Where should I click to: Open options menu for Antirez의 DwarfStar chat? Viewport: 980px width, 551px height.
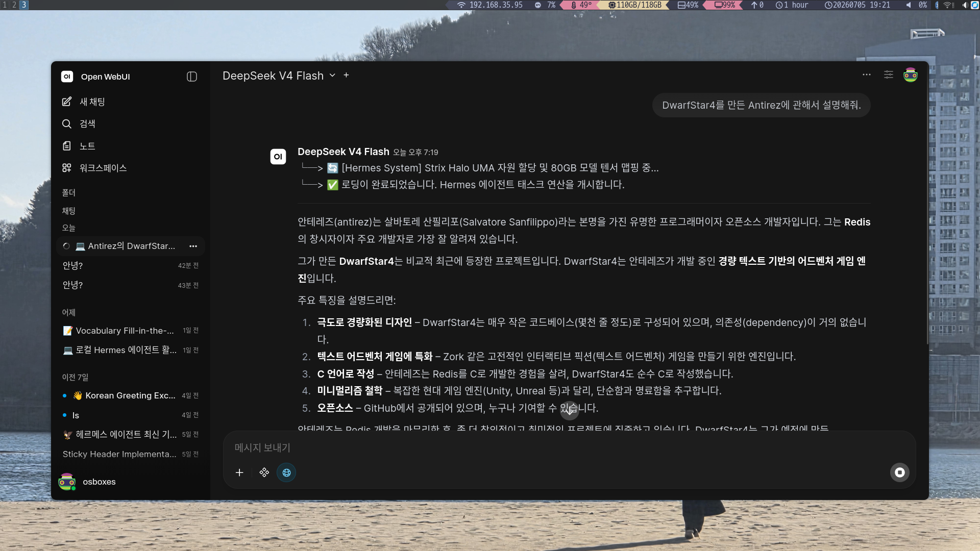coord(193,246)
